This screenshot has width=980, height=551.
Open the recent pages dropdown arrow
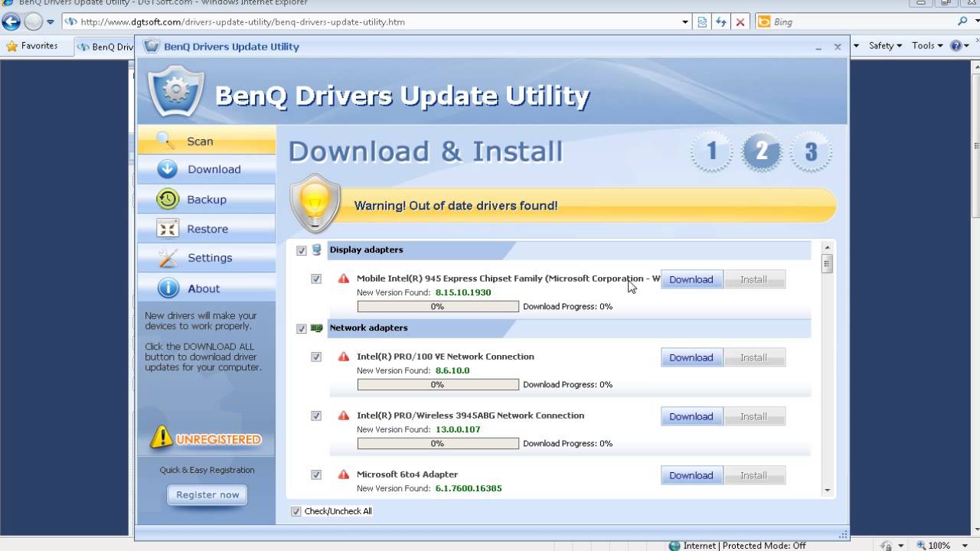coord(51,21)
